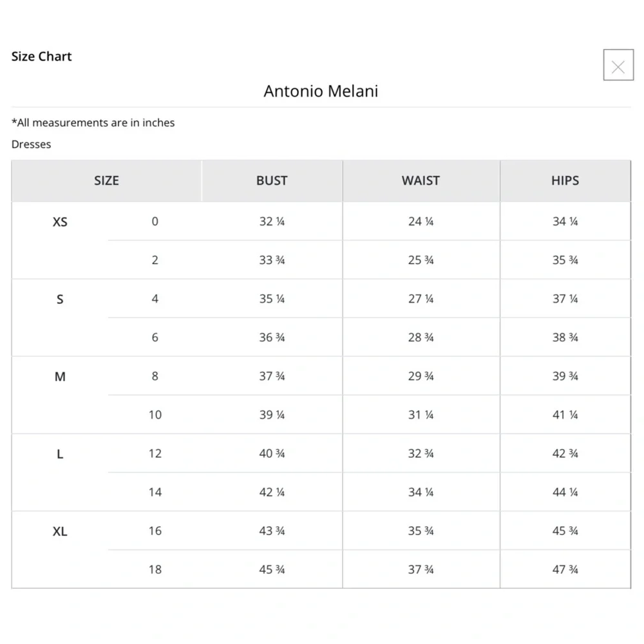Screen dimensions: 644x644
Task: Click hips measurement 47 ¾ cell
Action: pos(565,569)
